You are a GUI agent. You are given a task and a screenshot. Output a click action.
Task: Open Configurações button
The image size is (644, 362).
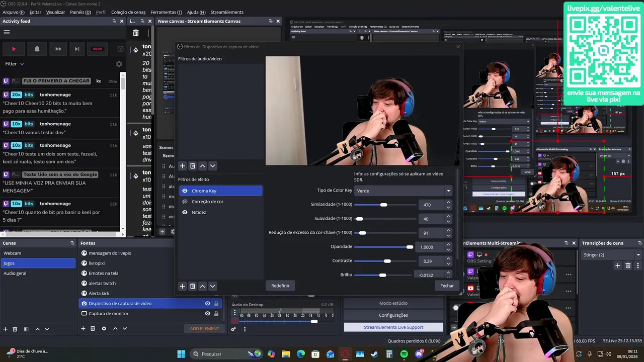point(393,315)
